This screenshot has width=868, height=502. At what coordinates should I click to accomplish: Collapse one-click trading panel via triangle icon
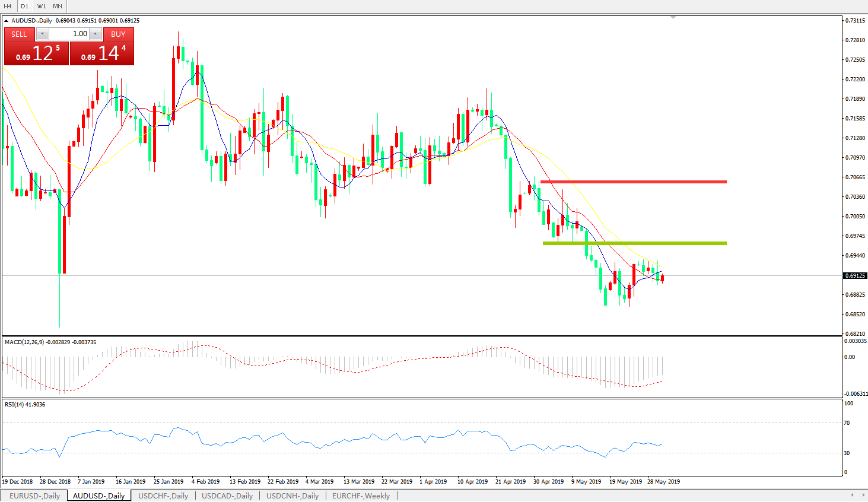click(7, 21)
